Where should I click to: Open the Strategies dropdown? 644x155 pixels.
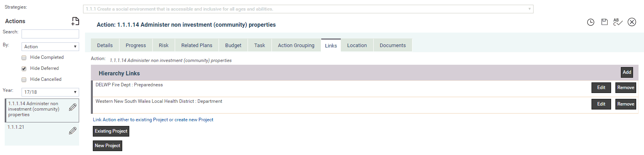tap(308, 9)
